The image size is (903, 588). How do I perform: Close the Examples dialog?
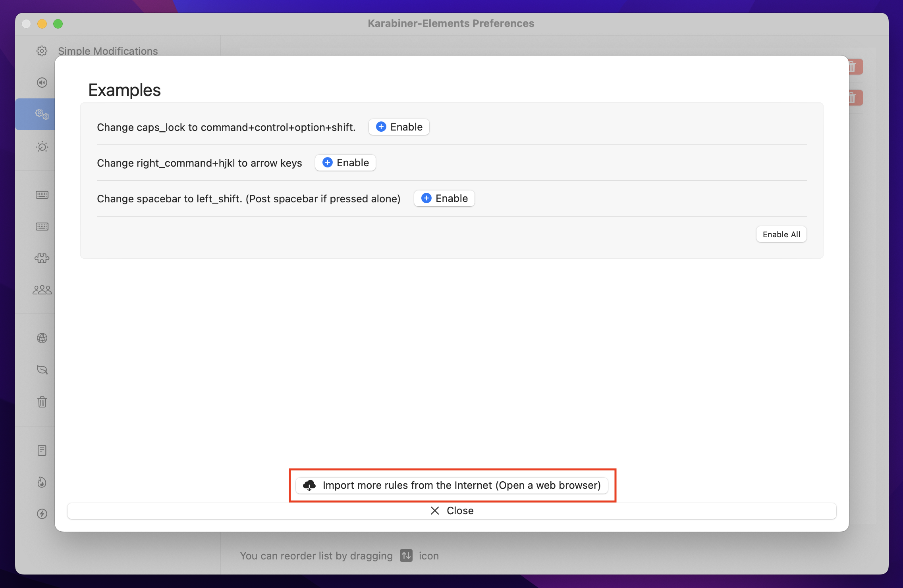[452, 511]
